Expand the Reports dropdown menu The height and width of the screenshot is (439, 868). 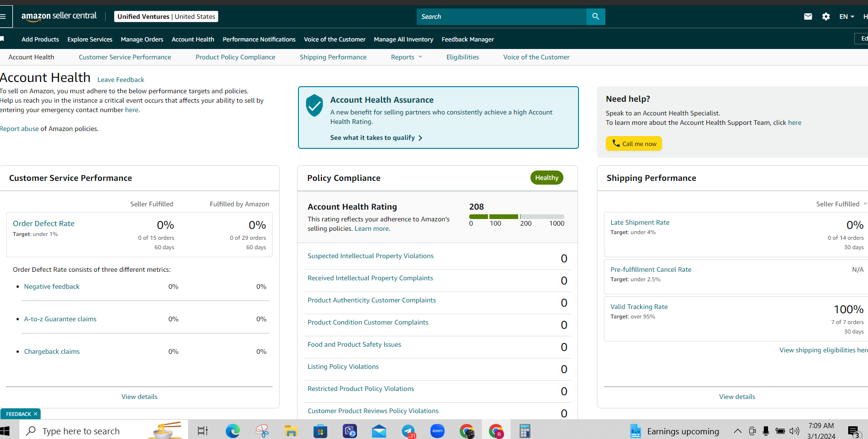coord(406,57)
